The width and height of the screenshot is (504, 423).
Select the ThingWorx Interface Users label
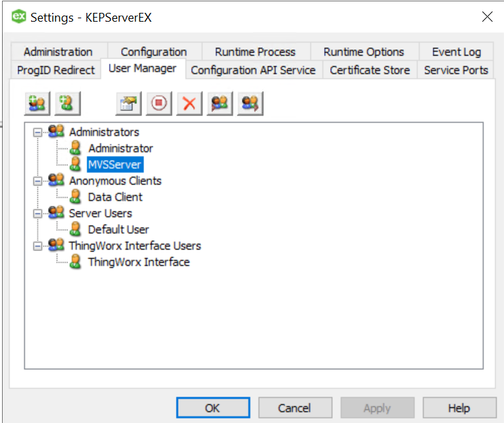(135, 246)
